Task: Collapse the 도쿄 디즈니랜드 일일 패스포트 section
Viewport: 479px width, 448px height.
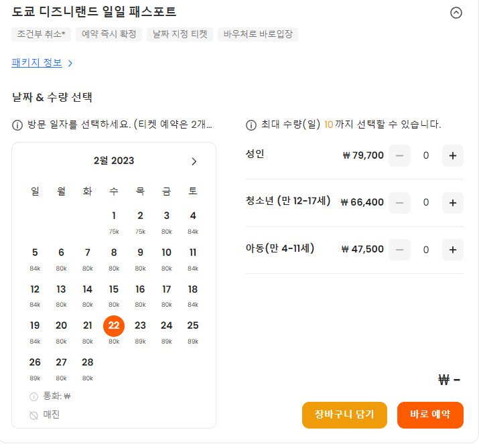Action: point(456,13)
